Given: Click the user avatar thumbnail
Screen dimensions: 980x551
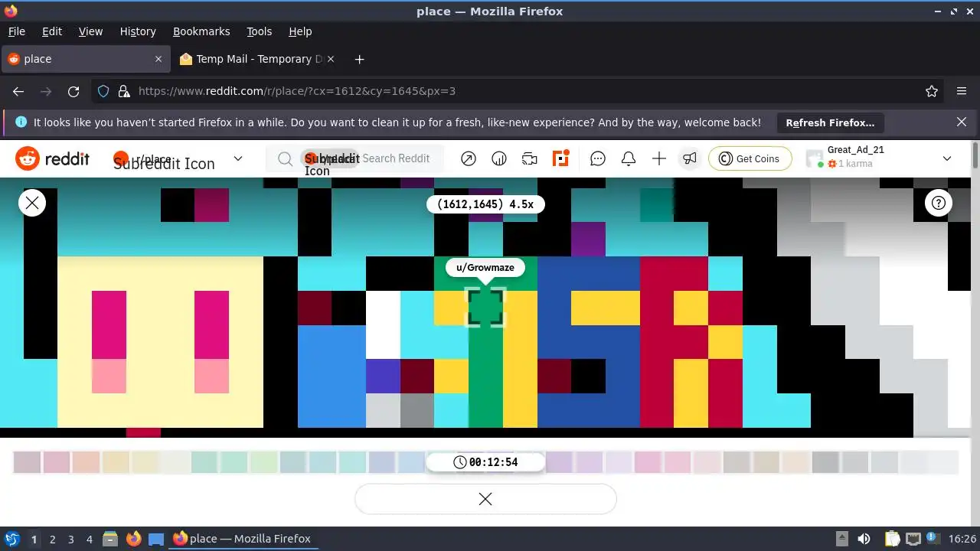Looking at the screenshot, I should pyautogui.click(x=815, y=158).
